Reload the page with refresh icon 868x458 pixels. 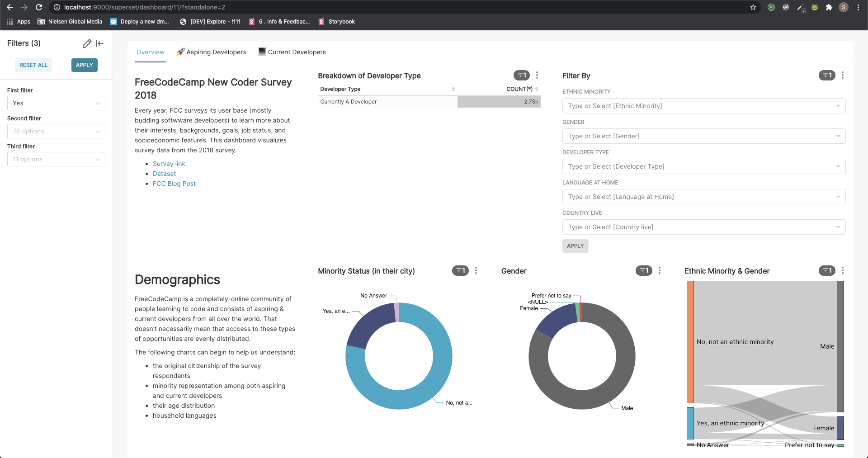39,7
